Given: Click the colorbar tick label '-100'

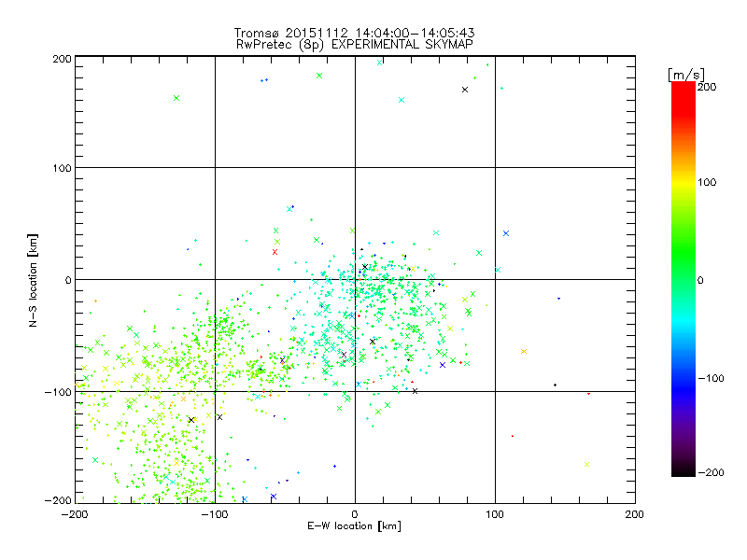Looking at the screenshot, I should [x=711, y=378].
